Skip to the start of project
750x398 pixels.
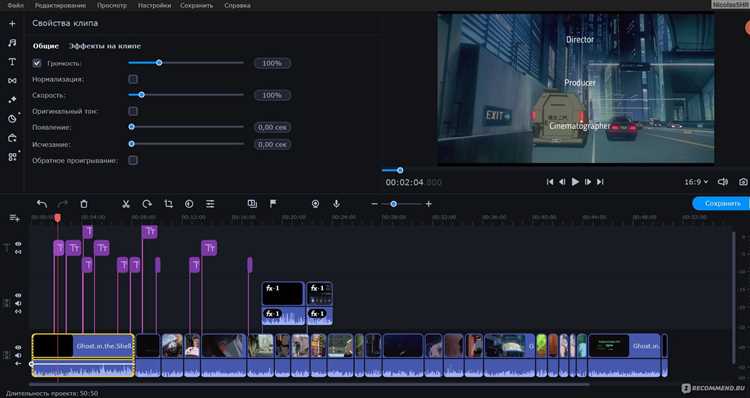point(550,182)
